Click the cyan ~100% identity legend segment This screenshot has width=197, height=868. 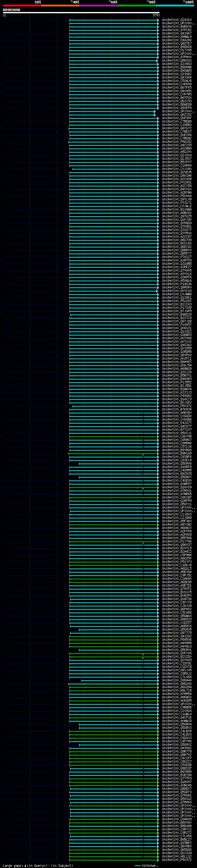click(x=175, y=6)
